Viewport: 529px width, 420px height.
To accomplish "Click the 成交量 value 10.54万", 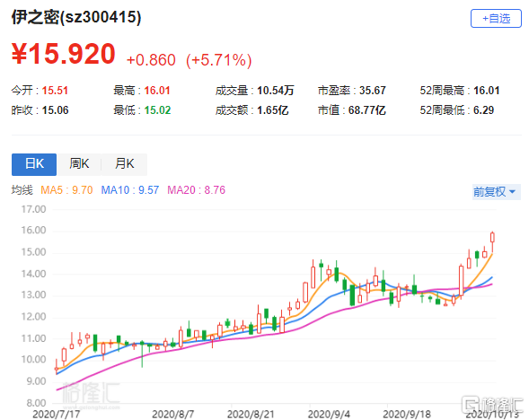I will [276, 91].
